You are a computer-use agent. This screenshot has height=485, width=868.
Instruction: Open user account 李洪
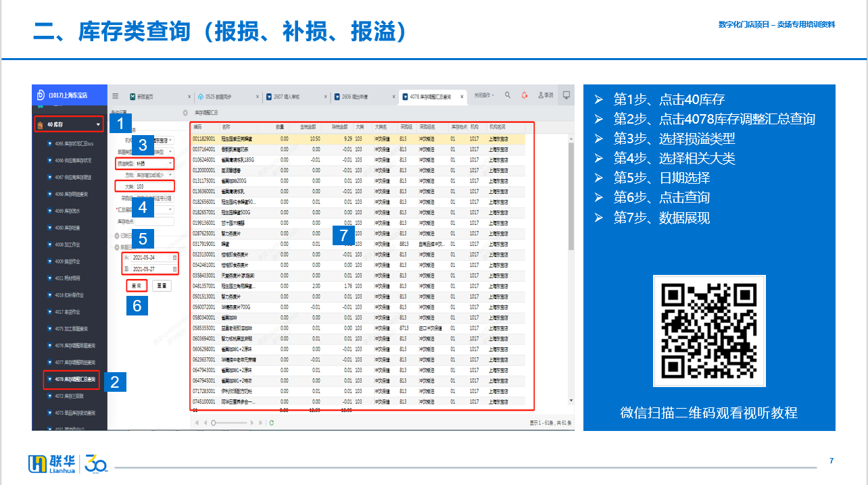[546, 96]
